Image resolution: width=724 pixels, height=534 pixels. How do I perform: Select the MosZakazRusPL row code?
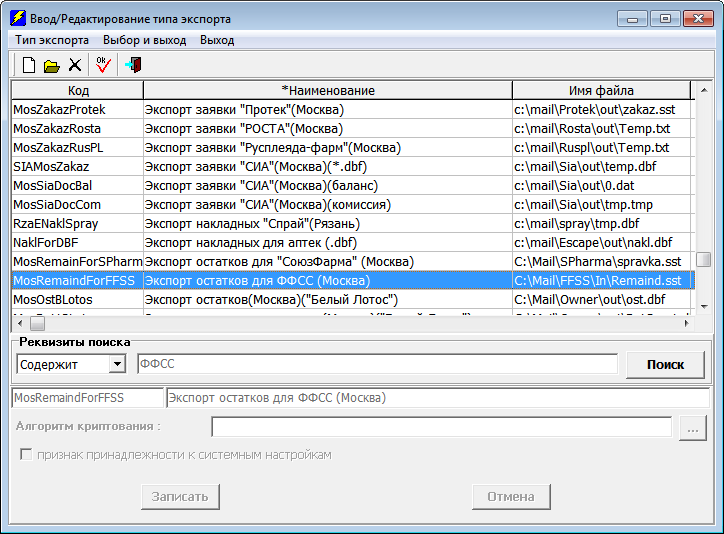click(78, 148)
